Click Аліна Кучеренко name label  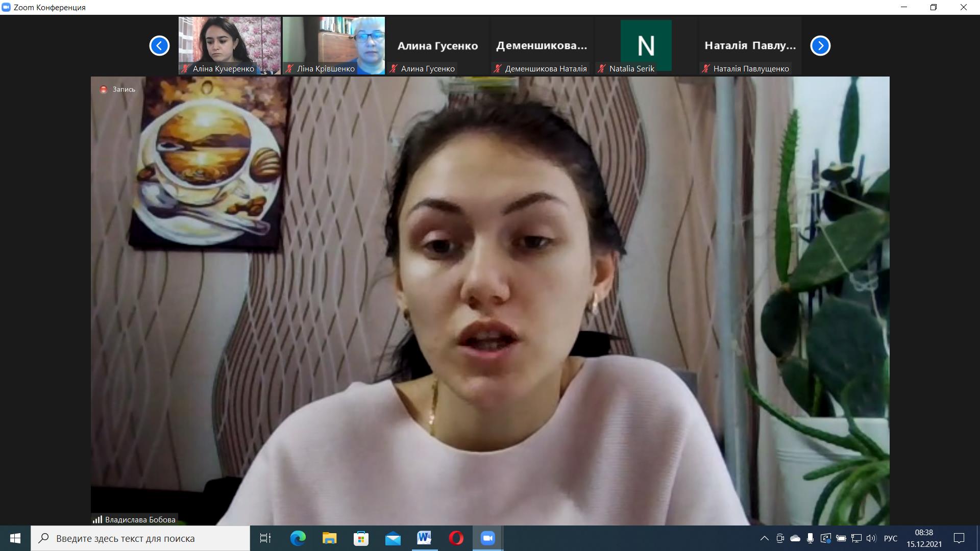(224, 68)
